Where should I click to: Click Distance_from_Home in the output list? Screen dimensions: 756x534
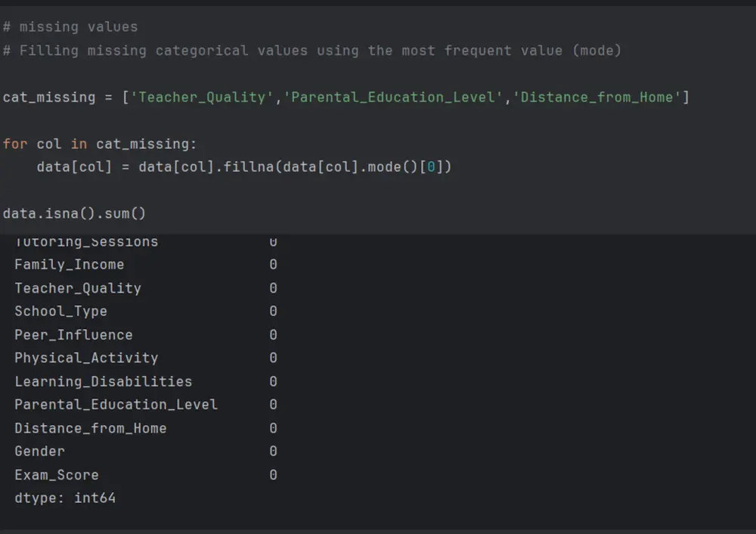coord(90,428)
